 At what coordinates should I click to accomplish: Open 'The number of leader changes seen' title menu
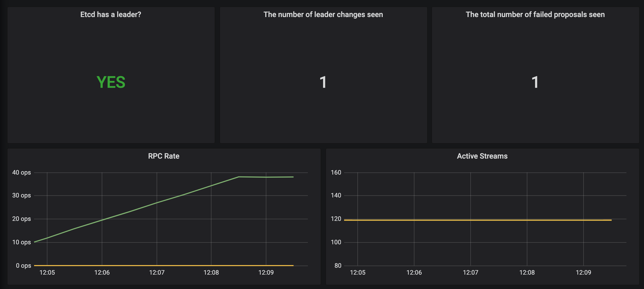pyautogui.click(x=323, y=15)
